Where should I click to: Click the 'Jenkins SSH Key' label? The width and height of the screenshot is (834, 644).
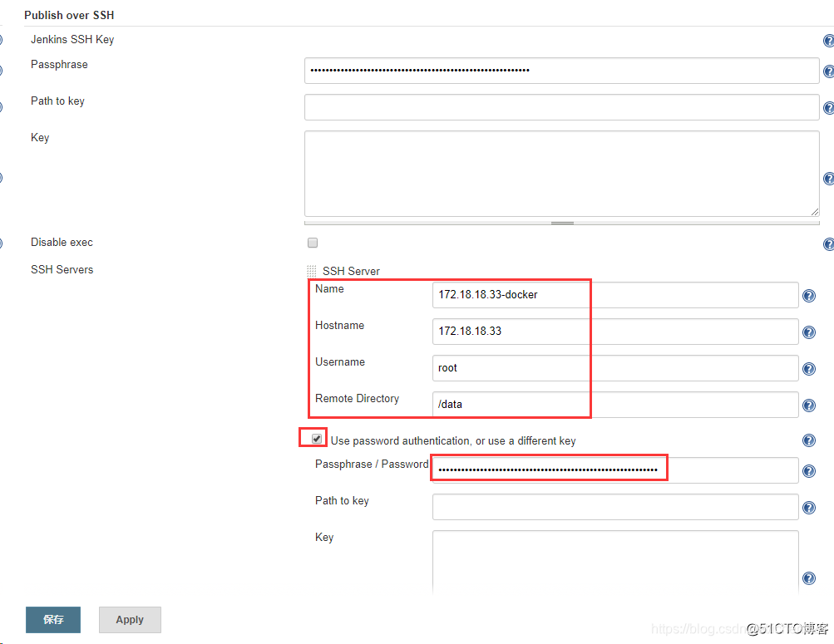coord(72,39)
